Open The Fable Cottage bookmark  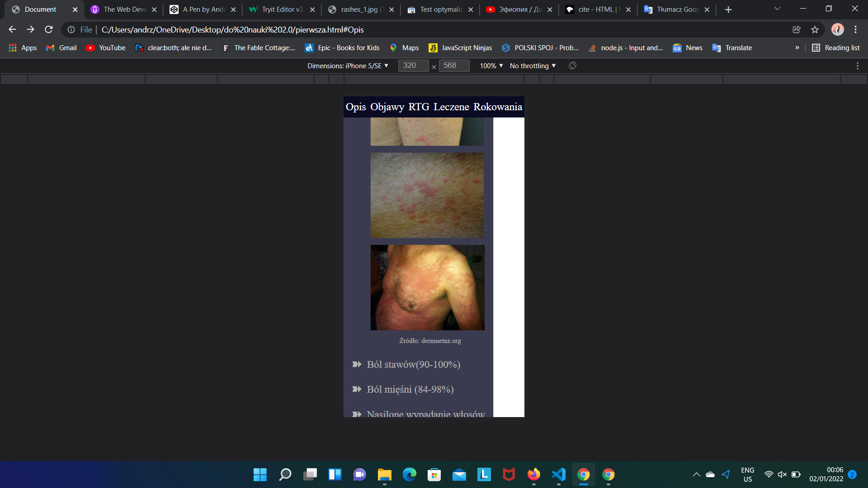[x=259, y=48]
